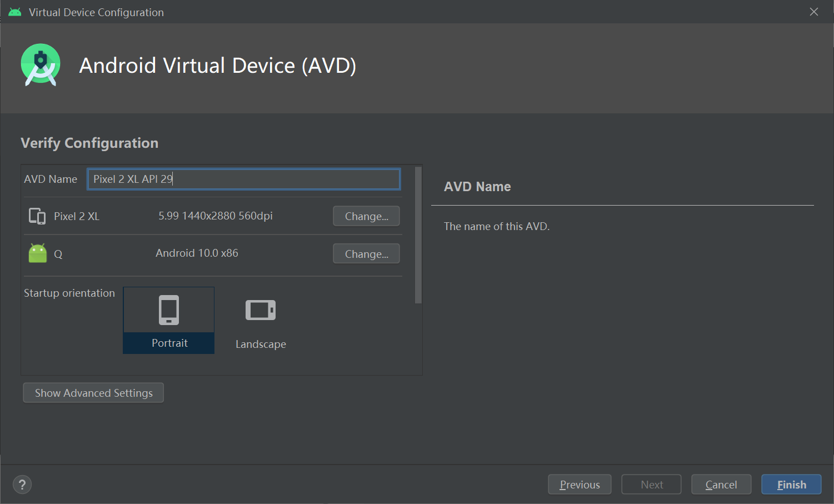Cancel the AVD configuration
The width and height of the screenshot is (834, 504).
pyautogui.click(x=721, y=485)
